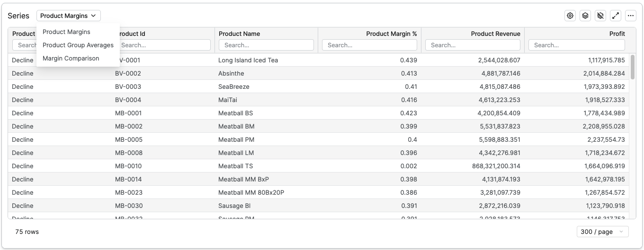Open the settings gear icon
This screenshot has width=644, height=250.
[x=570, y=16]
